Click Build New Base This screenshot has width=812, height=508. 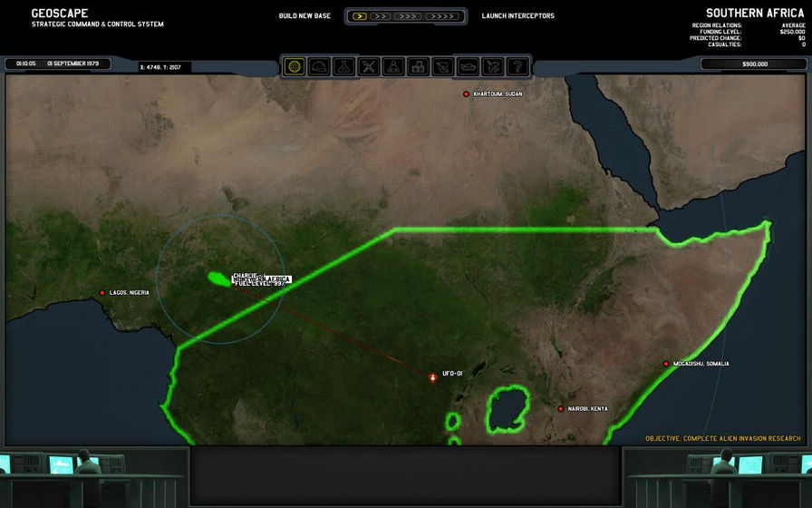click(304, 16)
